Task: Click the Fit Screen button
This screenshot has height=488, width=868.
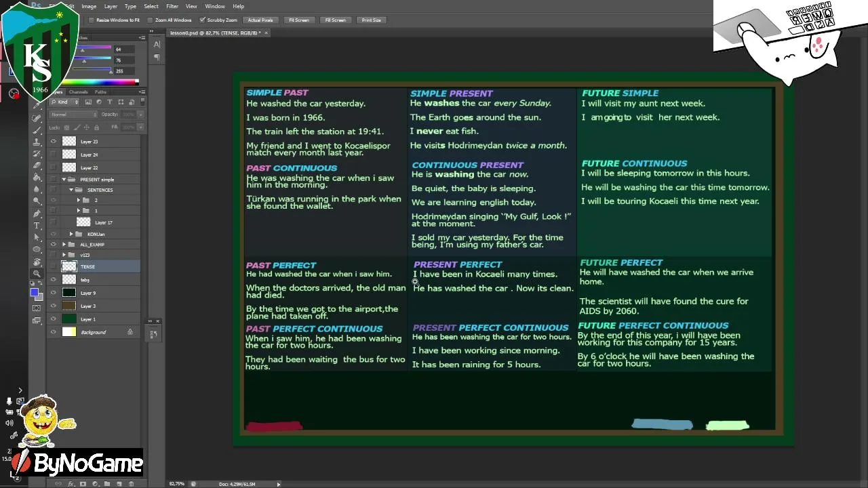Action: pos(299,20)
